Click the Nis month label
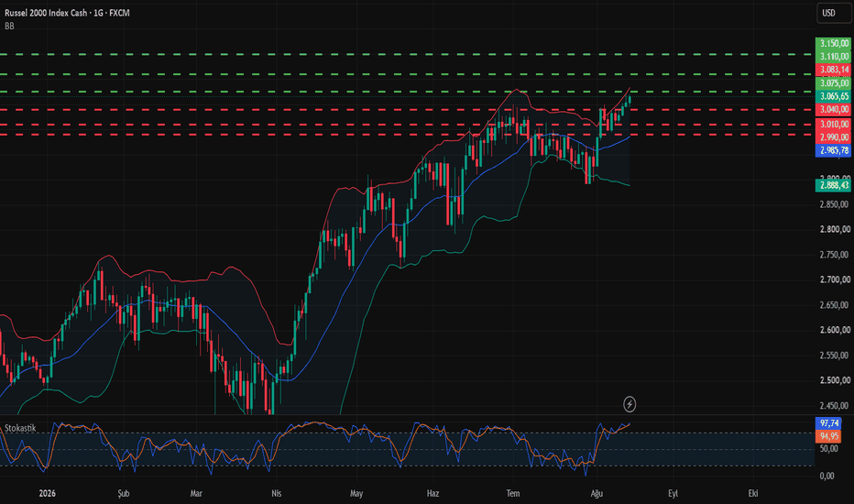The image size is (854, 504). pyautogui.click(x=276, y=493)
